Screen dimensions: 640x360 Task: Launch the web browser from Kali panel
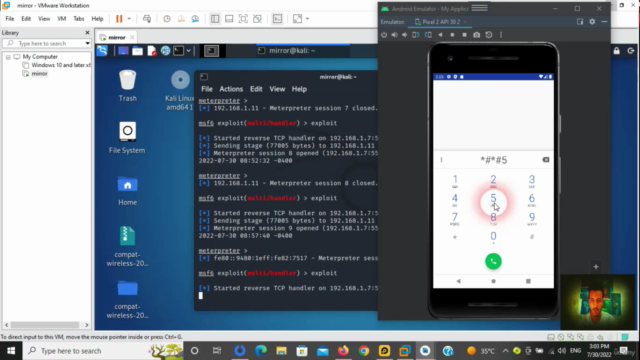pyautogui.click(x=165, y=51)
